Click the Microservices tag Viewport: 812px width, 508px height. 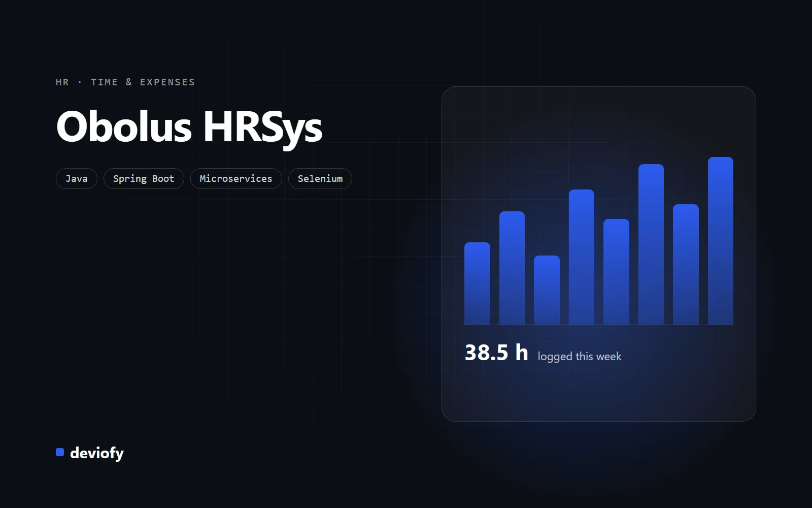pos(236,179)
